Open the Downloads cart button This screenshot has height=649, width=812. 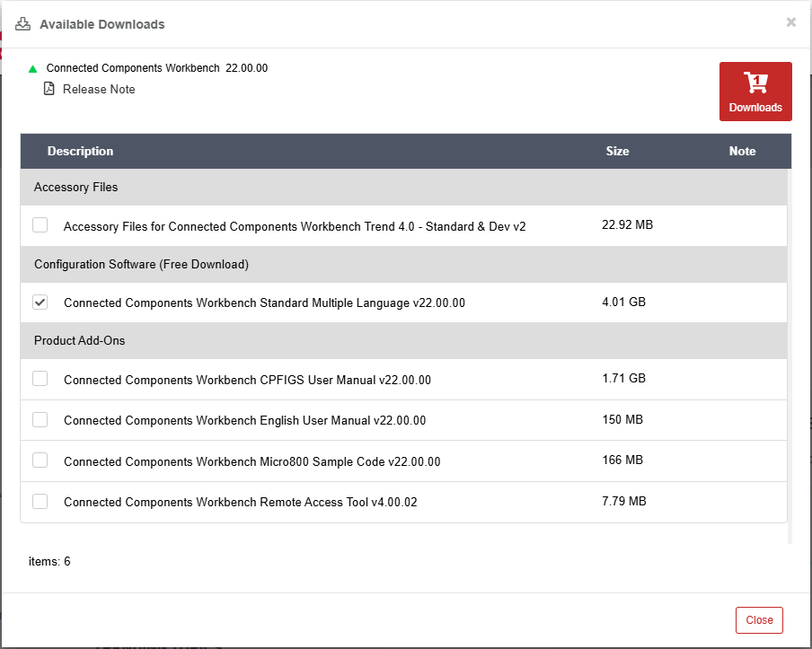click(755, 92)
